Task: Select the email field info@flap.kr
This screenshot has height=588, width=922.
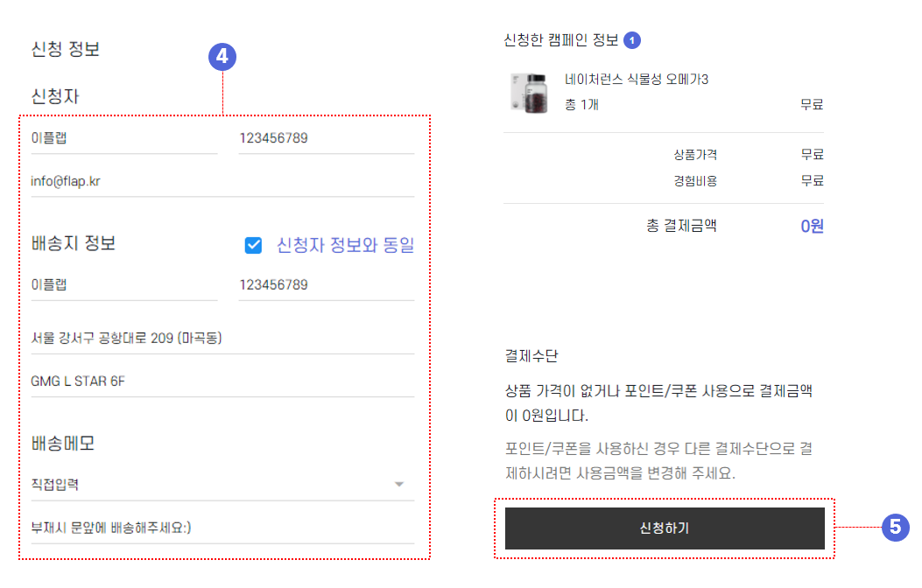Action: point(222,181)
